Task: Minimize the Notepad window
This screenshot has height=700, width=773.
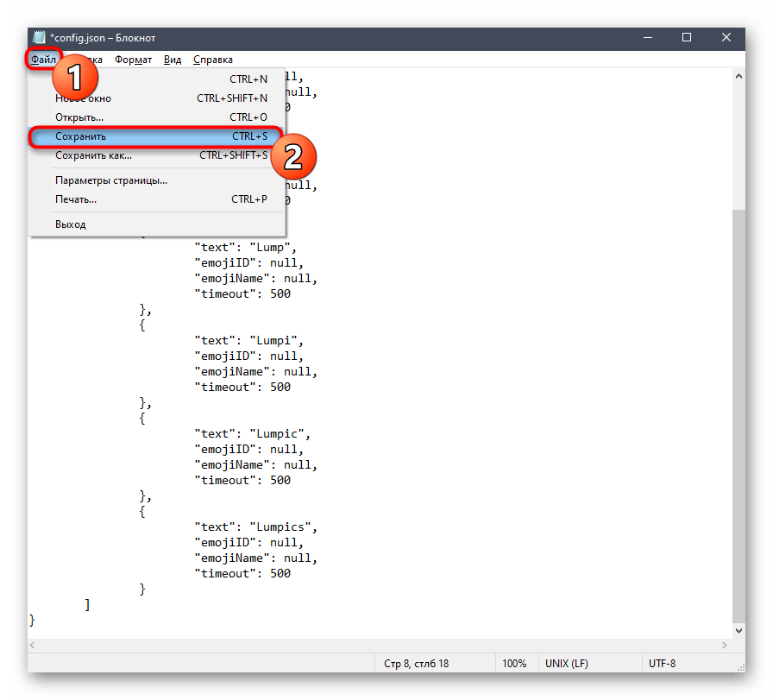Action: [648, 37]
